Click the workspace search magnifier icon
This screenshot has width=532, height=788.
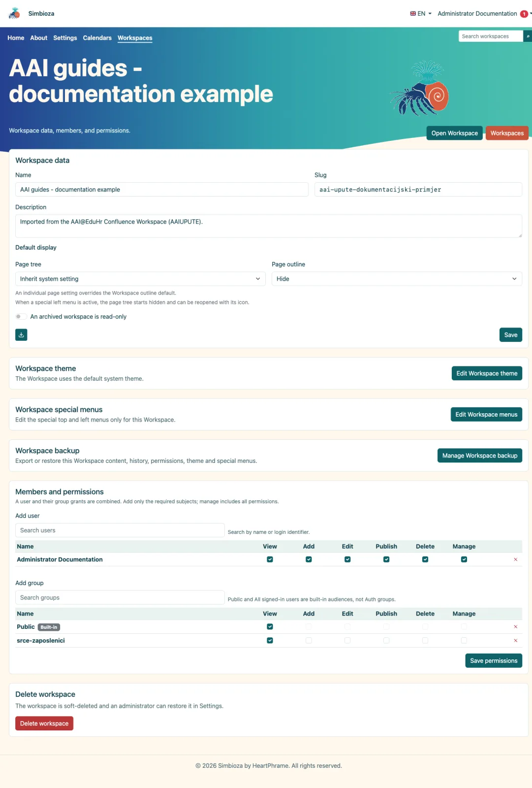528,36
